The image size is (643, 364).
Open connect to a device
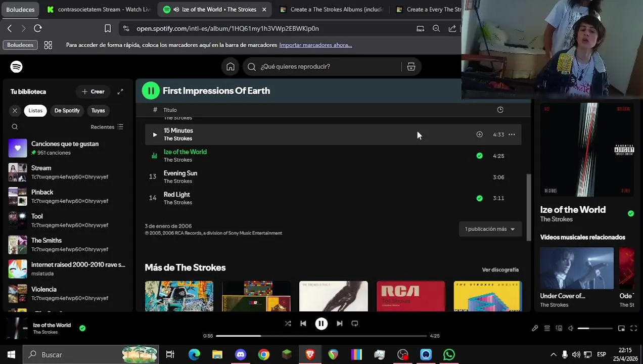coord(559,329)
